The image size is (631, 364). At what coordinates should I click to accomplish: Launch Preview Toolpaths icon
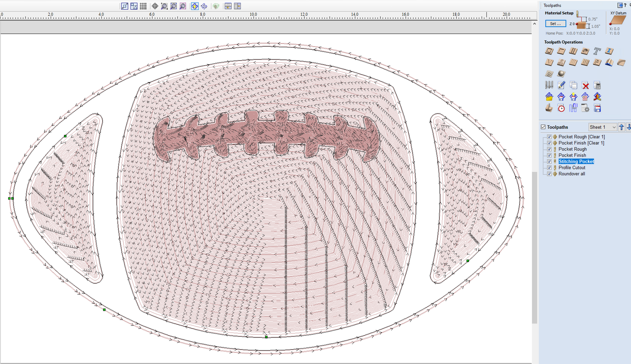549,108
